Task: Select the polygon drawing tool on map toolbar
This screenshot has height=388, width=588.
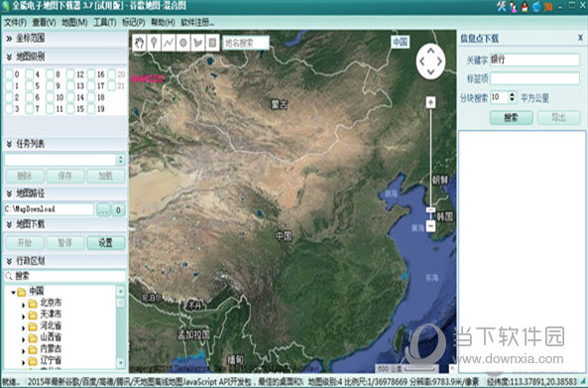Action: coord(197,43)
